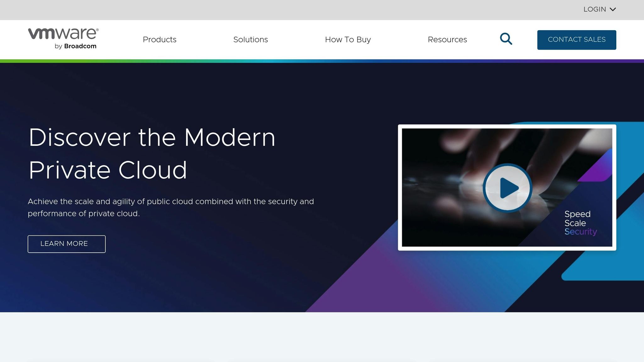Open the Resources navigation menu

pos(447,40)
